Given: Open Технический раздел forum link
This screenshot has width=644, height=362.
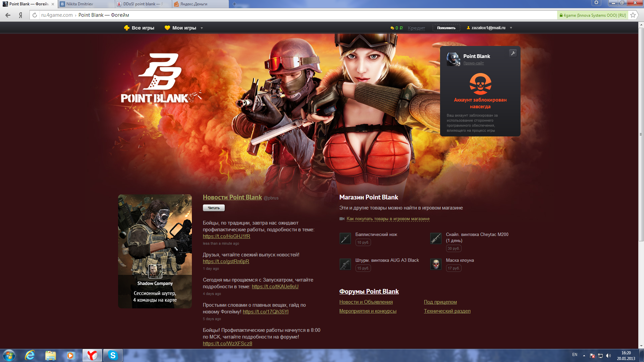Looking at the screenshot, I should (447, 311).
